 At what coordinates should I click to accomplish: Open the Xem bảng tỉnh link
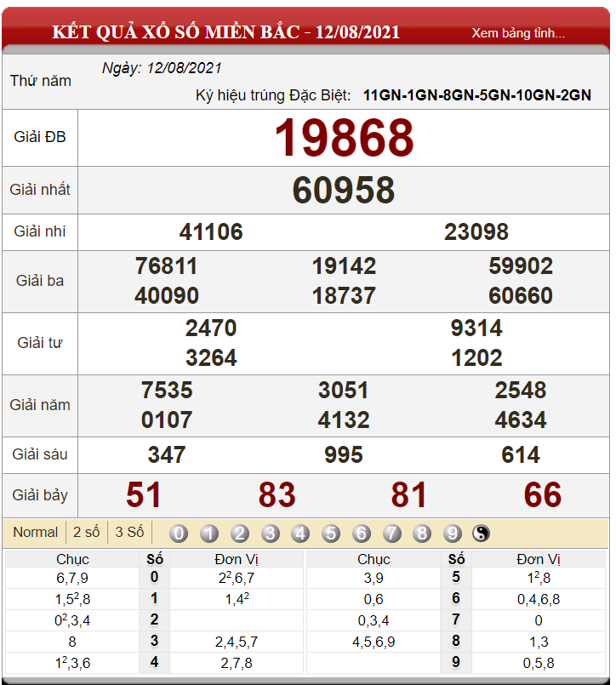(x=517, y=33)
